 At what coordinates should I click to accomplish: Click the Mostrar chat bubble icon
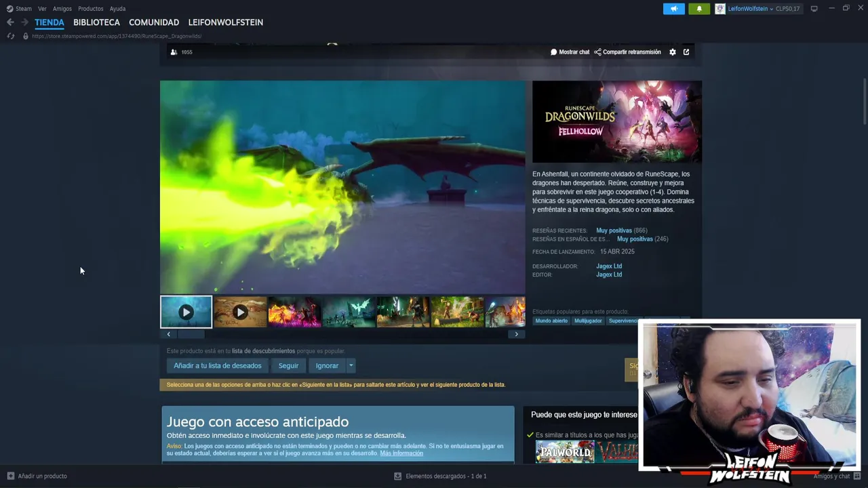553,52
